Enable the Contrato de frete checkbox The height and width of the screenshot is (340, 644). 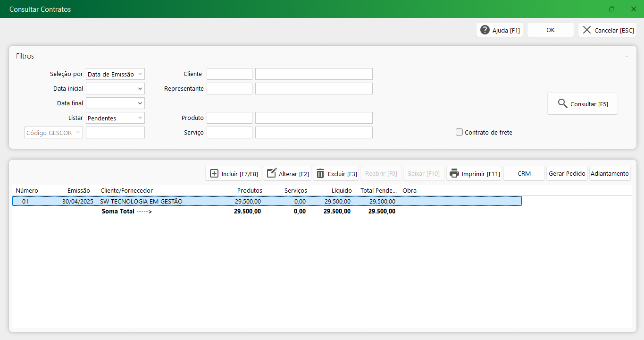[459, 133]
